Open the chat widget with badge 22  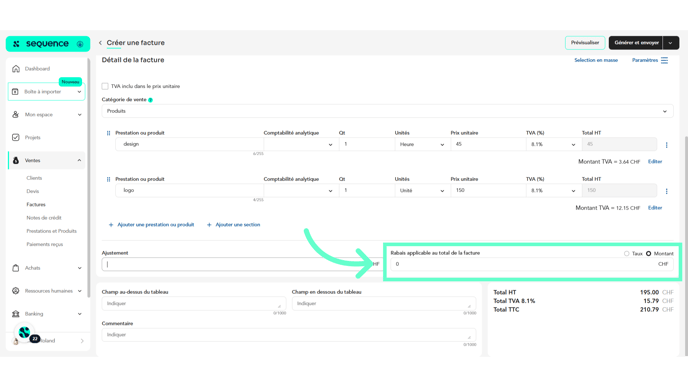[x=25, y=333]
